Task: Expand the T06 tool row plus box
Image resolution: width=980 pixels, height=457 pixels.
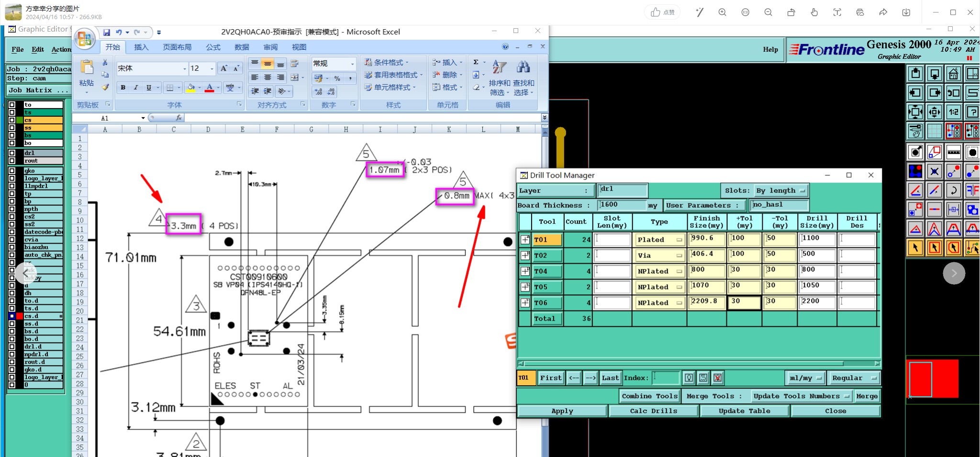Action: coord(525,303)
